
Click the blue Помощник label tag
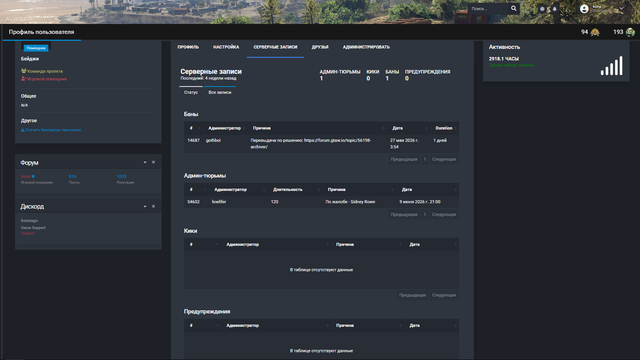pyautogui.click(x=36, y=48)
